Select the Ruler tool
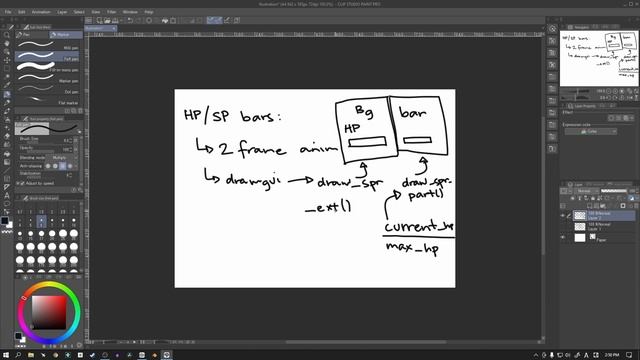Image resolution: width=640 pixels, height=360 pixels. tap(7, 187)
